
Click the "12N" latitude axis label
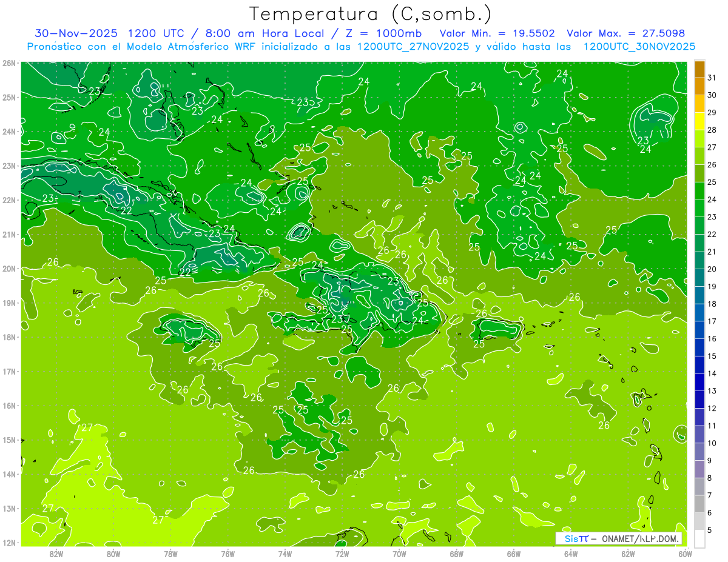coord(9,543)
